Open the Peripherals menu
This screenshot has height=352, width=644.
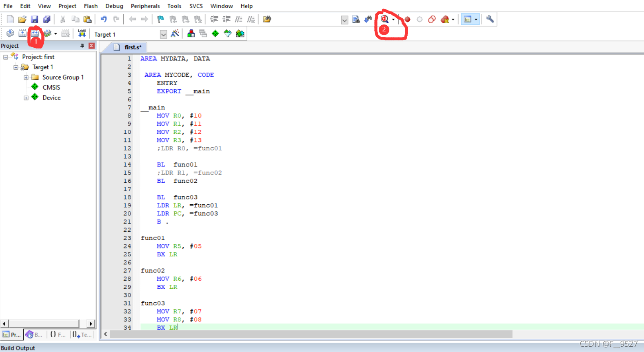tap(145, 6)
